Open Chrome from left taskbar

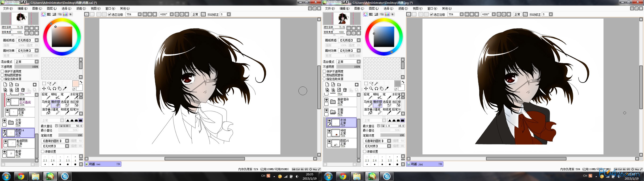[x=21, y=177]
